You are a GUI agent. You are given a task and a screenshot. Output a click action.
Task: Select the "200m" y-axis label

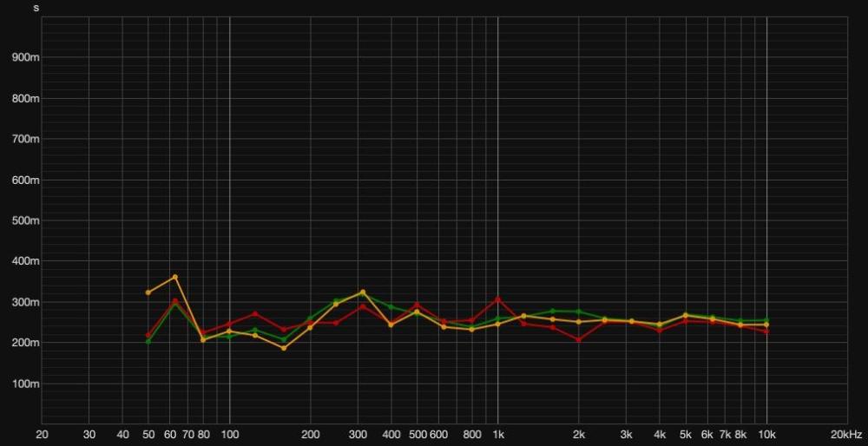pyautogui.click(x=25, y=343)
